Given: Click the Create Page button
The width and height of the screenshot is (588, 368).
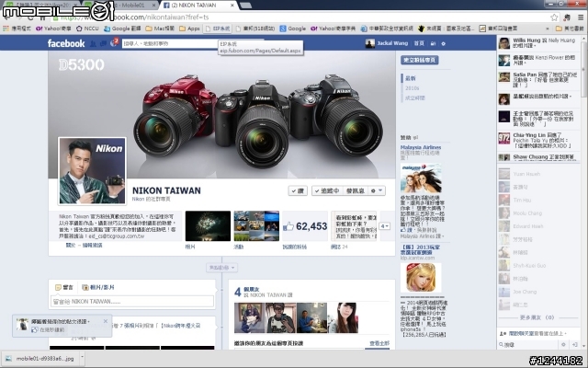Looking at the screenshot, I should tap(419, 60).
